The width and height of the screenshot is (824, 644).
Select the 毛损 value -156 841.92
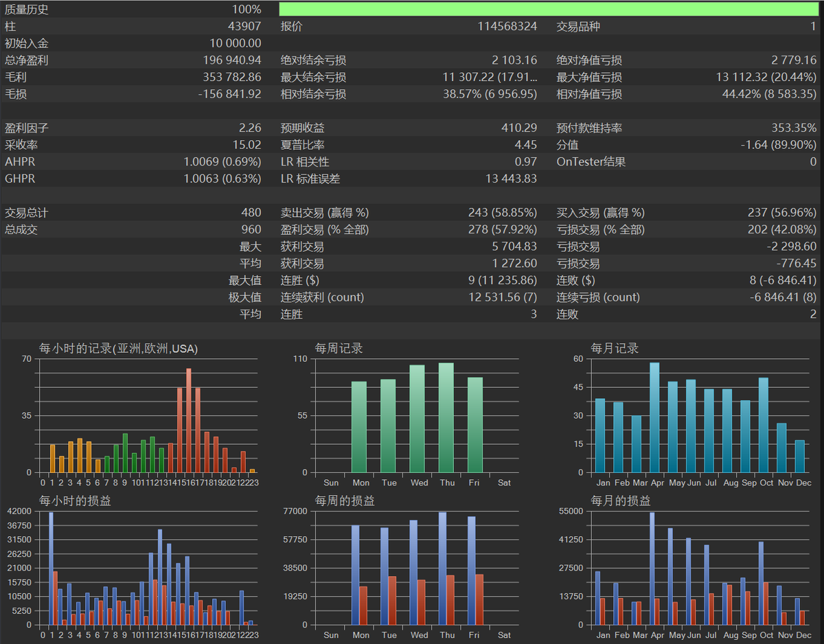229,94
